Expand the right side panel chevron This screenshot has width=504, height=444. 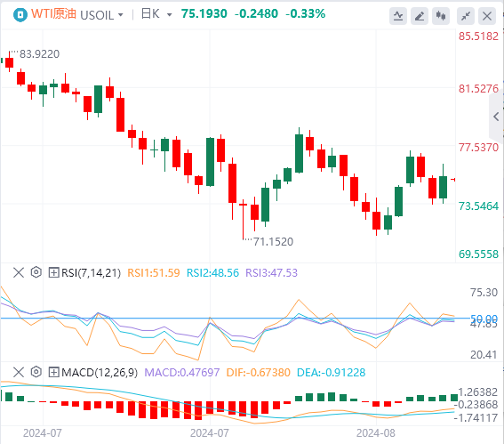pos(496,117)
